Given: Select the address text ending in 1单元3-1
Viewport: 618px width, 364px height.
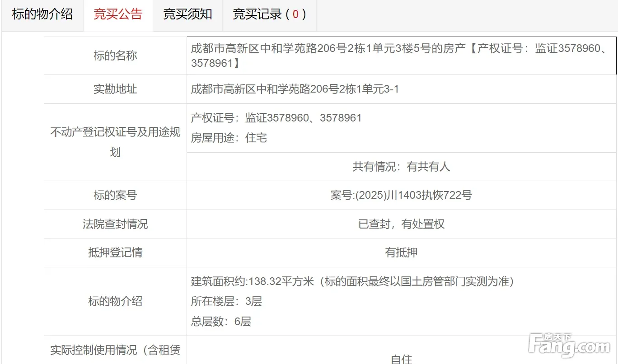Looking at the screenshot, I should tap(295, 89).
